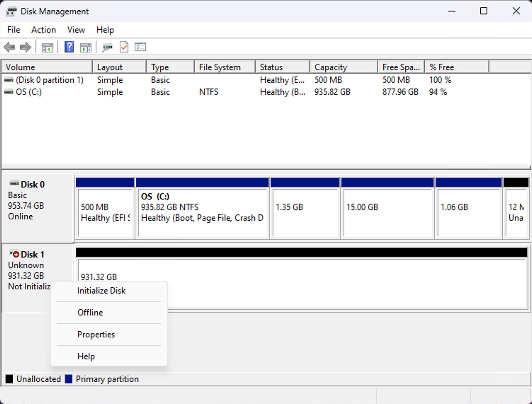Image resolution: width=532 pixels, height=404 pixels.
Task: Choose Properties from the context menu
Action: pyautogui.click(x=109, y=335)
